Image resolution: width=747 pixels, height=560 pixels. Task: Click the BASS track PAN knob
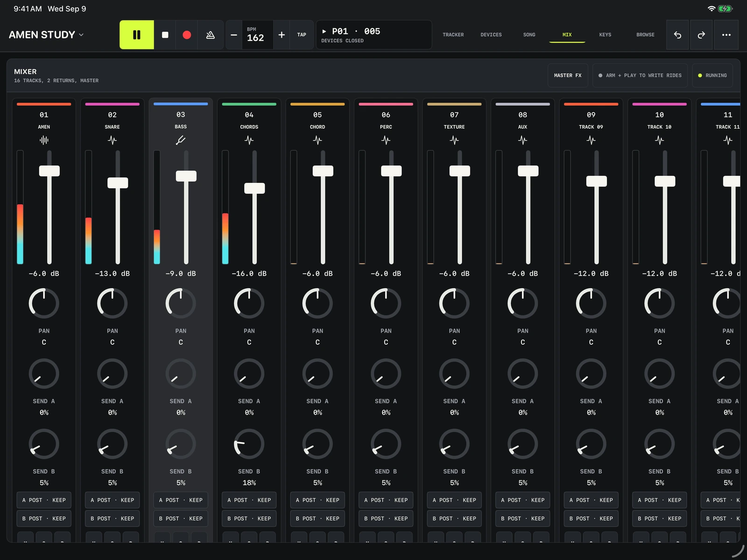(x=181, y=303)
